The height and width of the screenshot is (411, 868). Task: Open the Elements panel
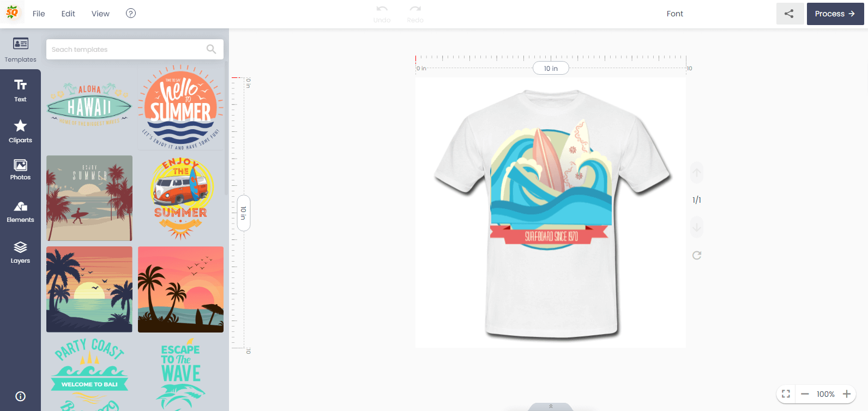click(x=20, y=211)
